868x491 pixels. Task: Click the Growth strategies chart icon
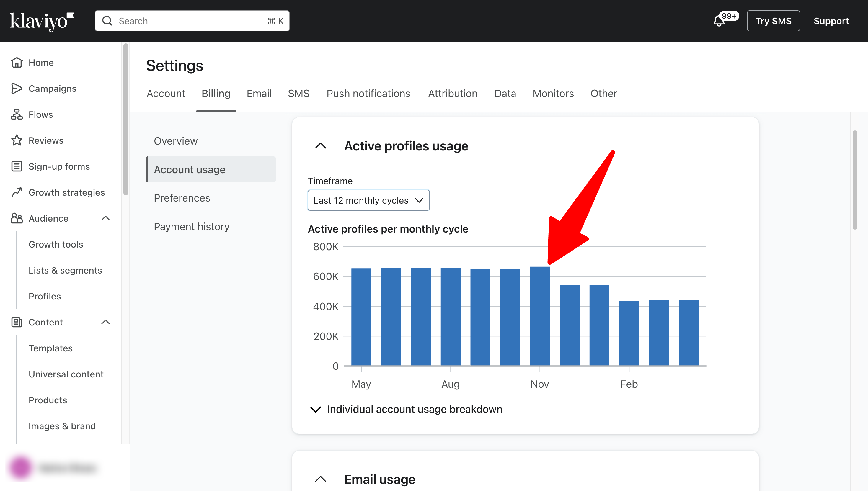(17, 192)
